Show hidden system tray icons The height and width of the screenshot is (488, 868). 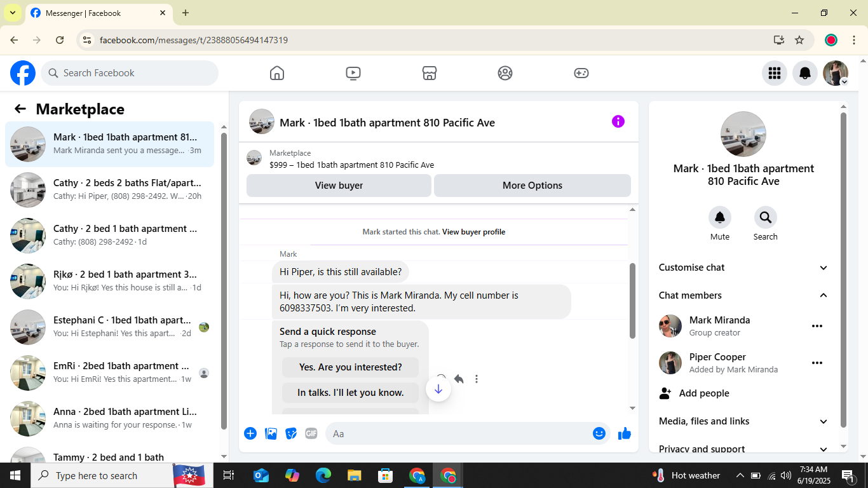(740, 475)
